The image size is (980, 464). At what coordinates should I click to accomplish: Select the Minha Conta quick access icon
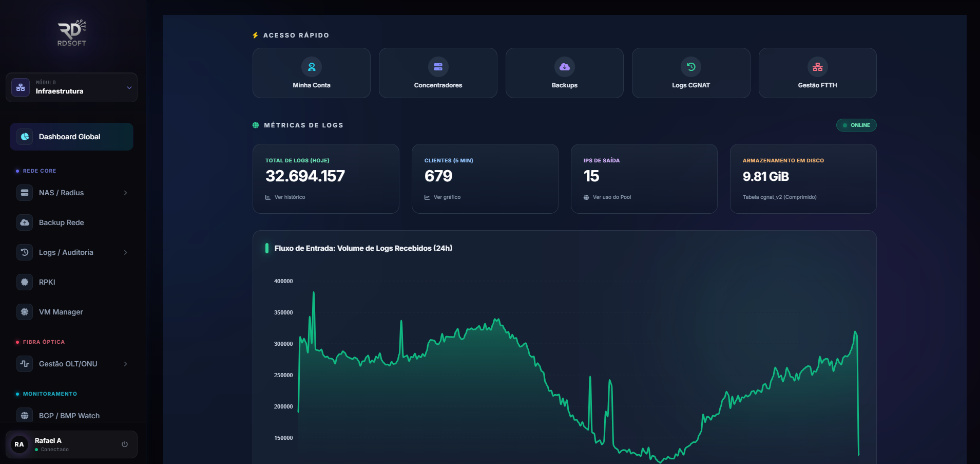311,66
